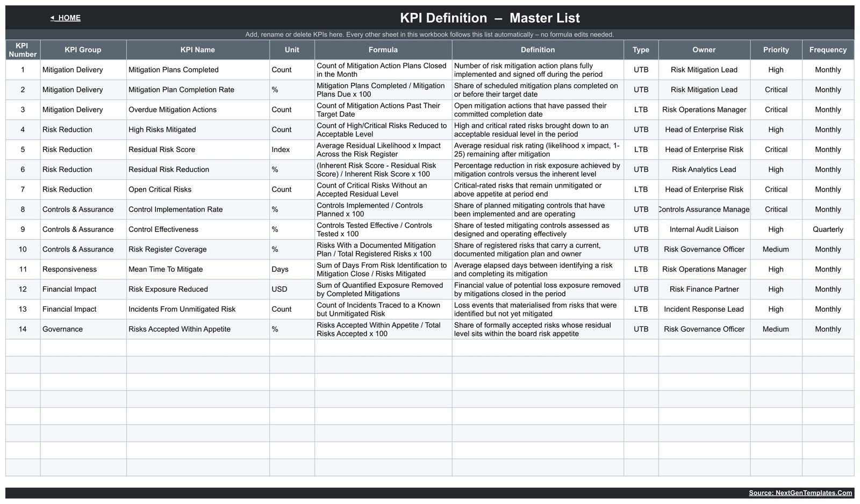
Task: Select the 'Open Critical Risks' cell
Action: pyautogui.click(x=198, y=189)
